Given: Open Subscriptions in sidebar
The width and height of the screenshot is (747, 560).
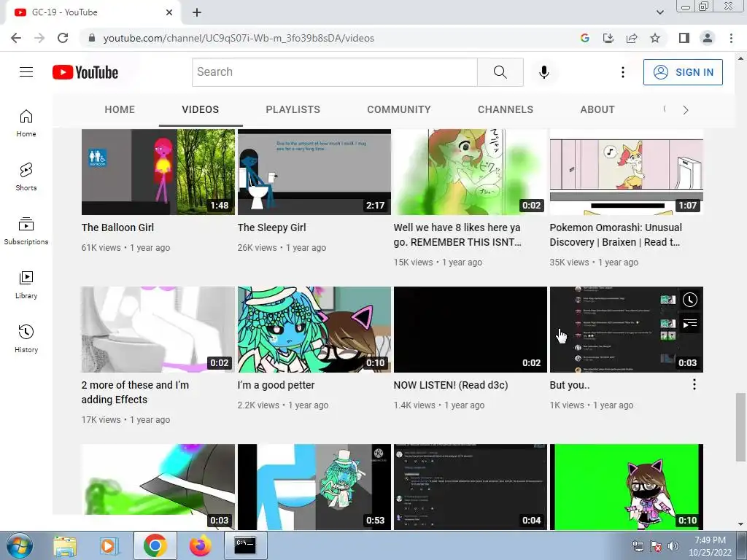Looking at the screenshot, I should point(26,231).
